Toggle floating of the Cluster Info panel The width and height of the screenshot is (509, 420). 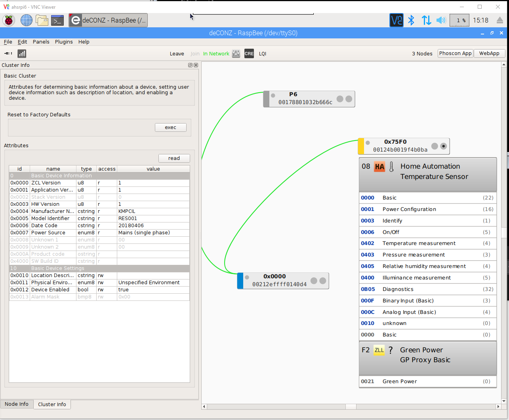190,65
